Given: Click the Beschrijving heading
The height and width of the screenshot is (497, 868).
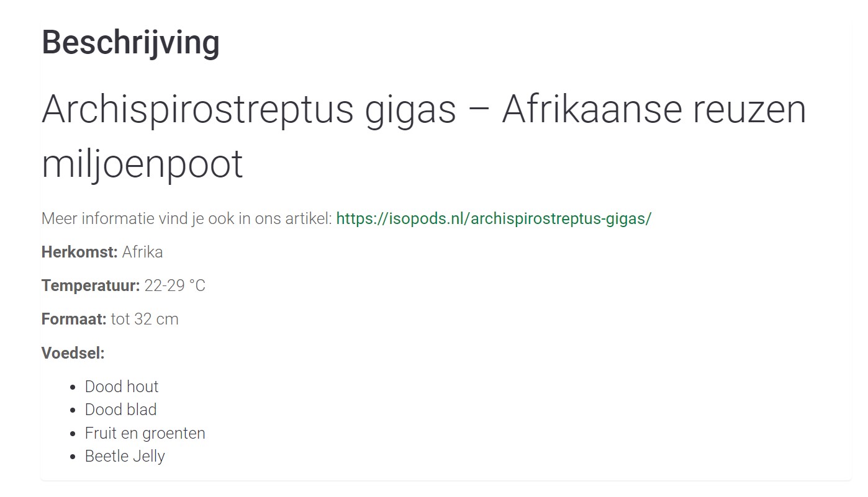Looking at the screenshot, I should click(x=130, y=43).
